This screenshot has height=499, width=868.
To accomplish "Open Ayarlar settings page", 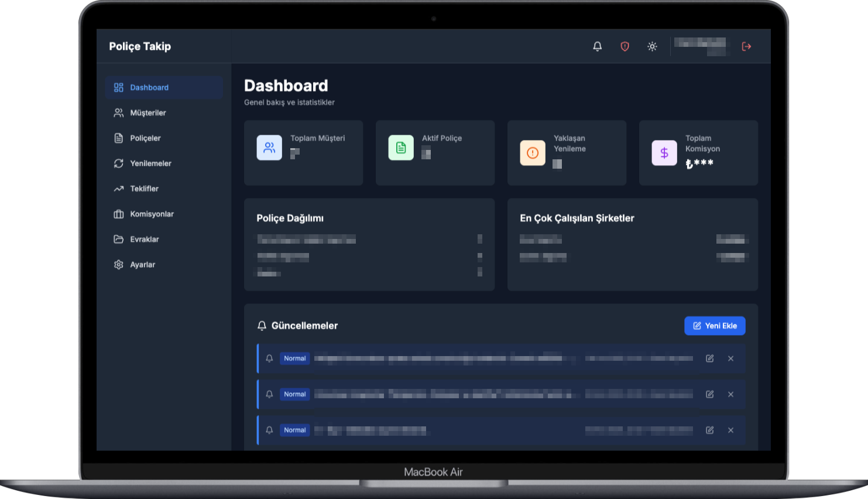I will [142, 265].
